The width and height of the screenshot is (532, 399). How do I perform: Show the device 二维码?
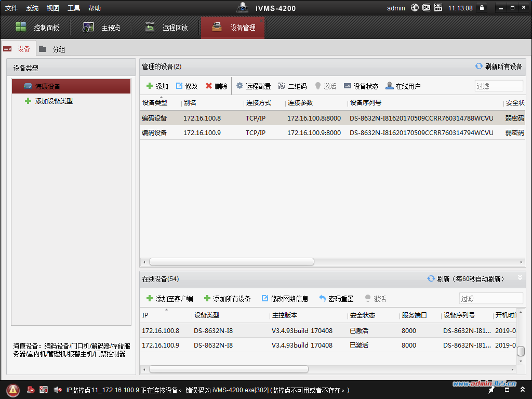[x=292, y=86]
